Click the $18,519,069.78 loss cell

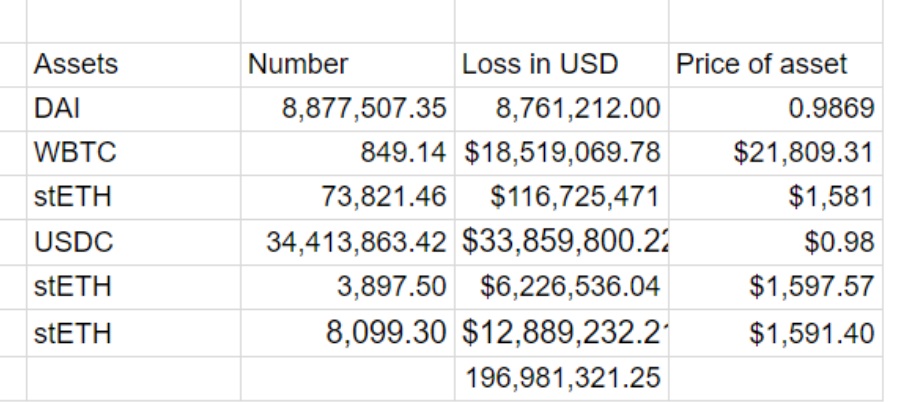tap(561, 153)
